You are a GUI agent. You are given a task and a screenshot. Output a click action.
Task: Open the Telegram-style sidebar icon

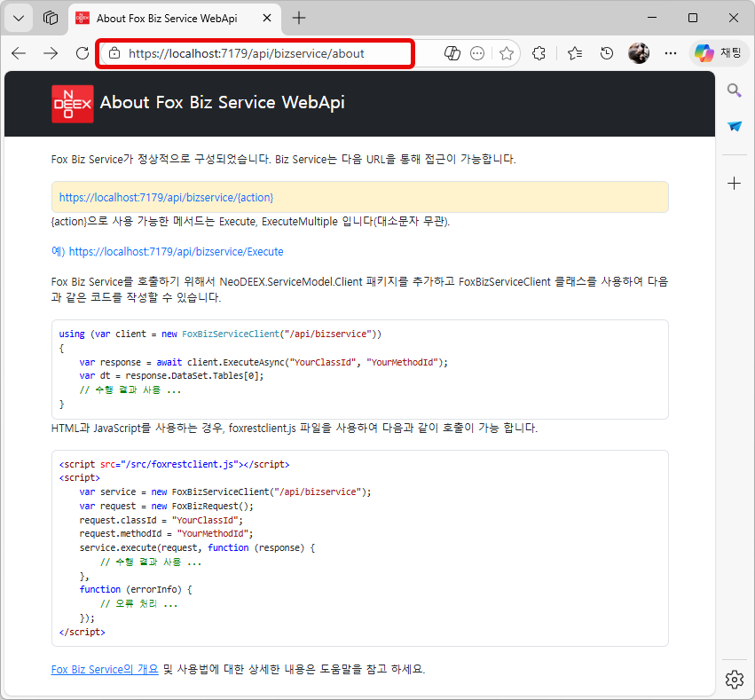(x=735, y=126)
